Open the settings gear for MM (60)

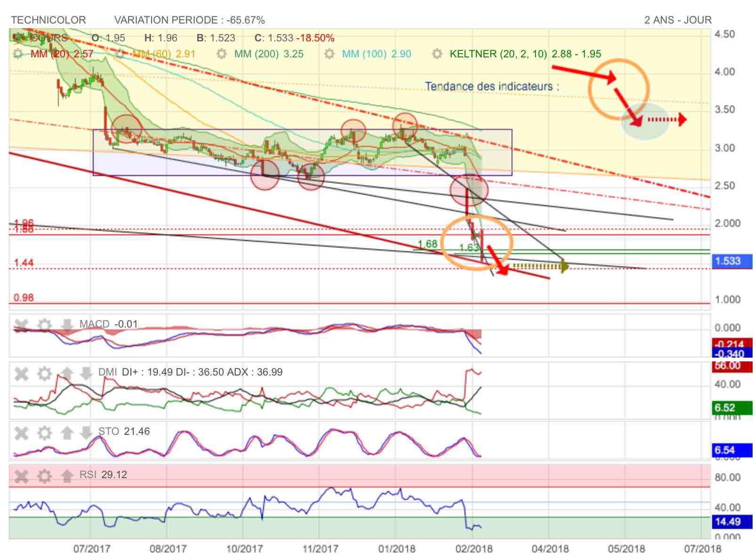click(x=121, y=54)
